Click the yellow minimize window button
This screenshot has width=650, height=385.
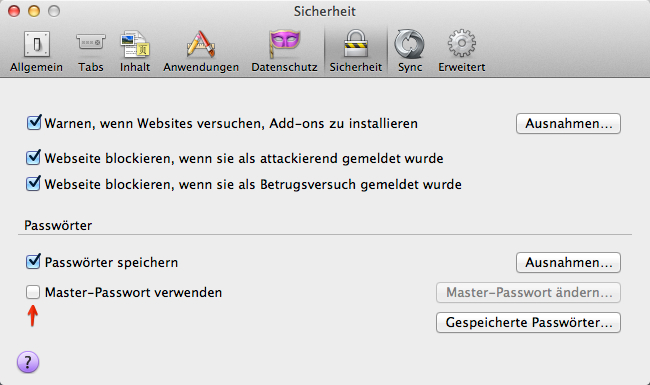[x=34, y=11]
